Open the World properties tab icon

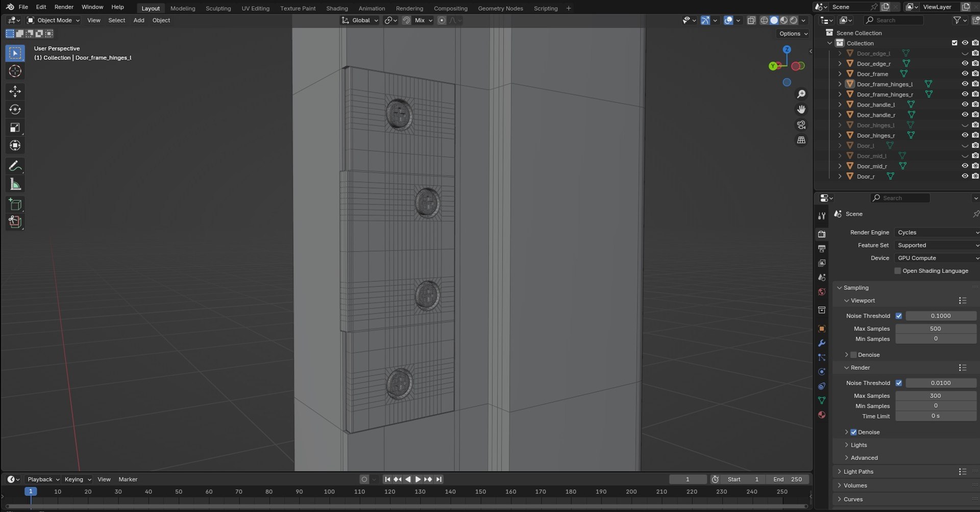[822, 292]
